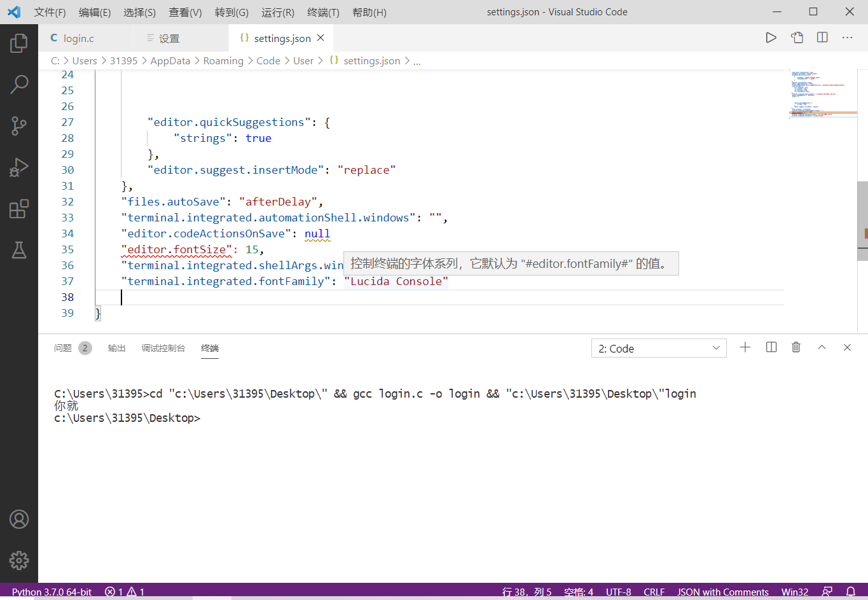This screenshot has width=868, height=600.
Task: Open the 帮助(H) menu
Action: tap(369, 12)
